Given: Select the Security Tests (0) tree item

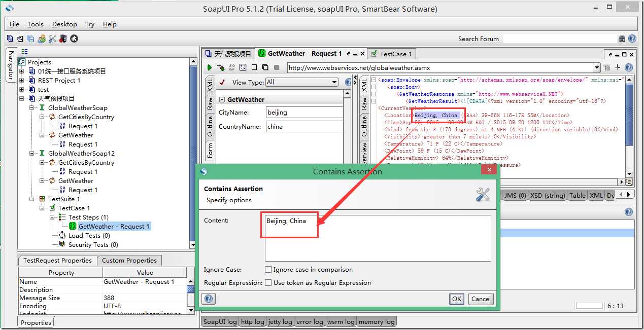Looking at the screenshot, I should click(88, 245).
